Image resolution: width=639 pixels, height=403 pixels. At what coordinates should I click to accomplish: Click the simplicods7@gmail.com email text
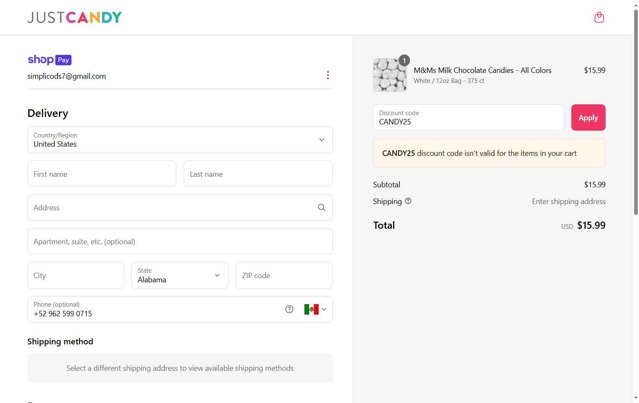pos(66,76)
